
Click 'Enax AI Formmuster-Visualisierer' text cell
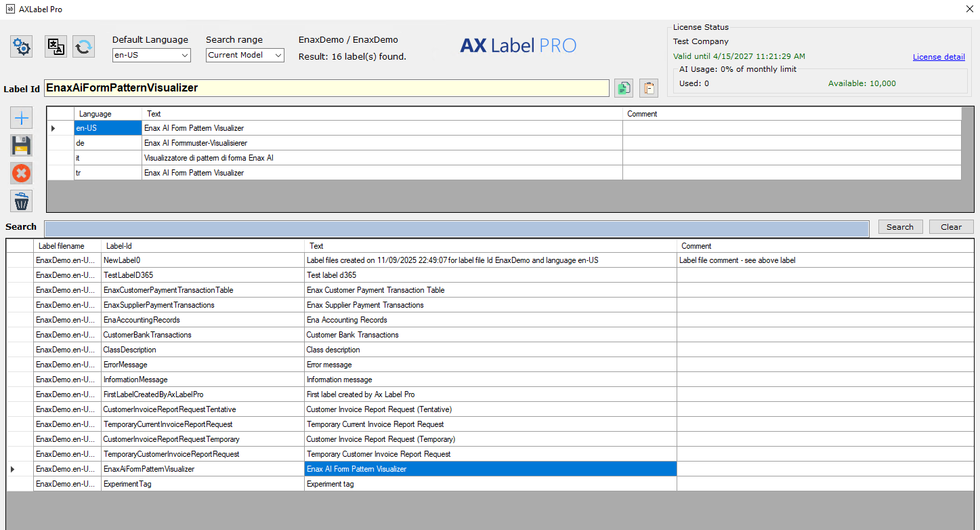click(x=382, y=143)
